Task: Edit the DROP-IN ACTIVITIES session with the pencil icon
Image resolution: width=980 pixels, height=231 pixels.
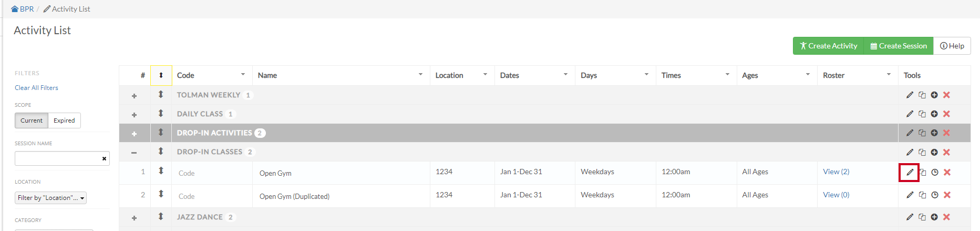Action: point(910,133)
